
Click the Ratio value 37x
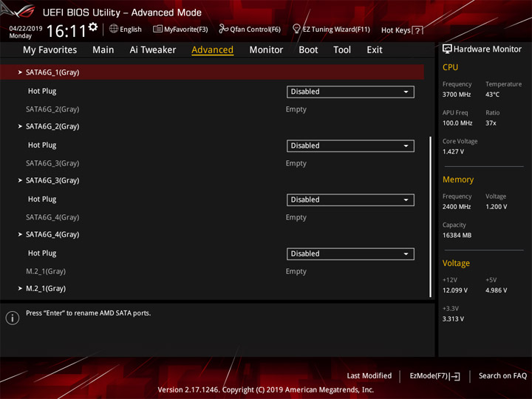pos(491,123)
